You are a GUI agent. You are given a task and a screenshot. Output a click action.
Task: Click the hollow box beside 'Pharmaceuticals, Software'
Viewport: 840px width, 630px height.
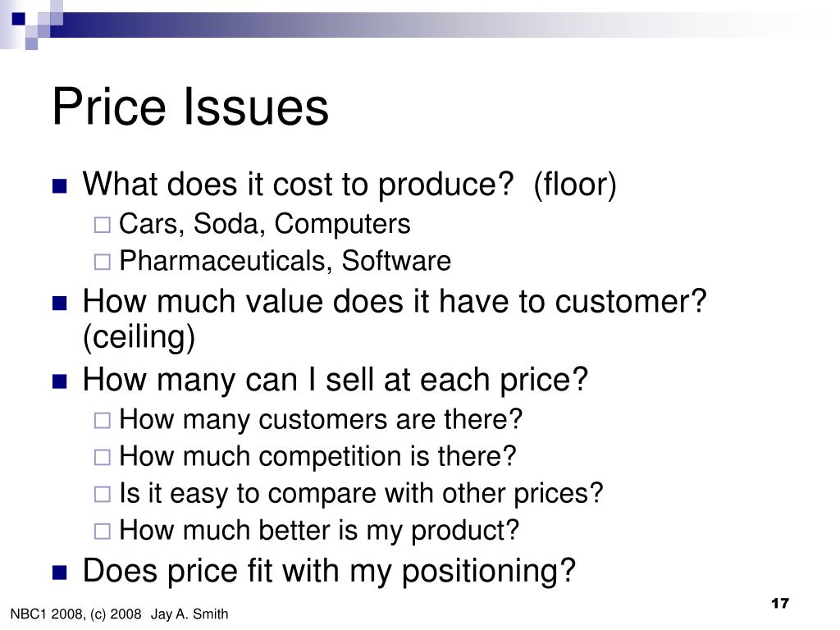click(103, 262)
